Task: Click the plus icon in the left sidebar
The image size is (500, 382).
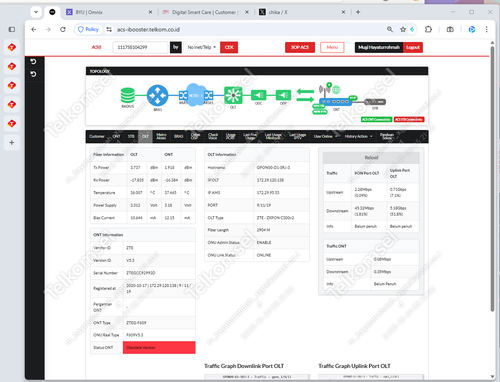Action: (12, 143)
